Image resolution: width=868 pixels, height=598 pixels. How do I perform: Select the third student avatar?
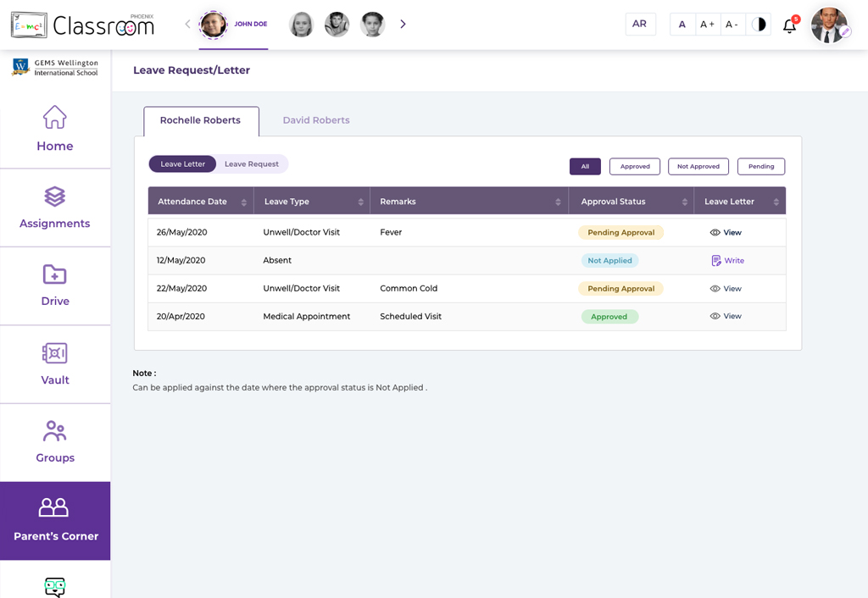tap(337, 25)
